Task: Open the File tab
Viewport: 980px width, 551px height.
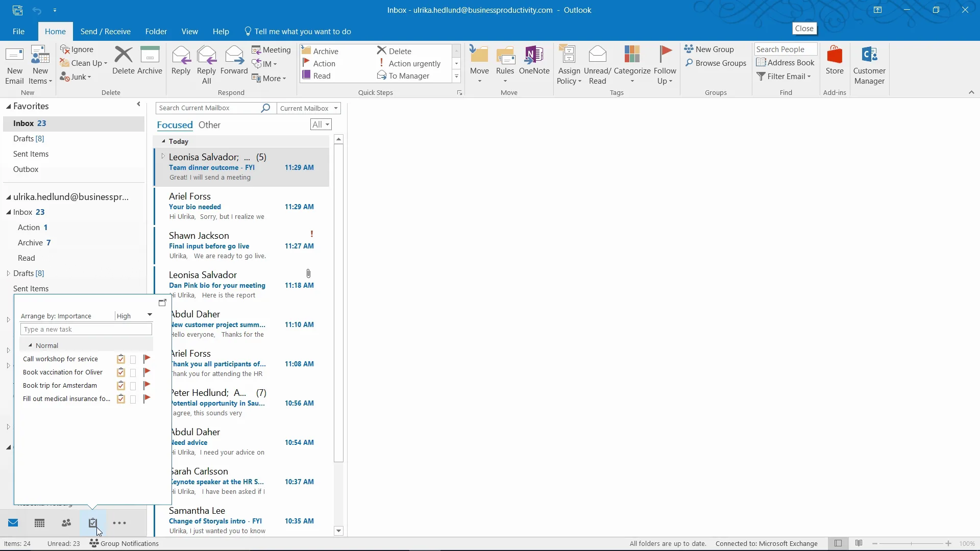Action: (18, 32)
